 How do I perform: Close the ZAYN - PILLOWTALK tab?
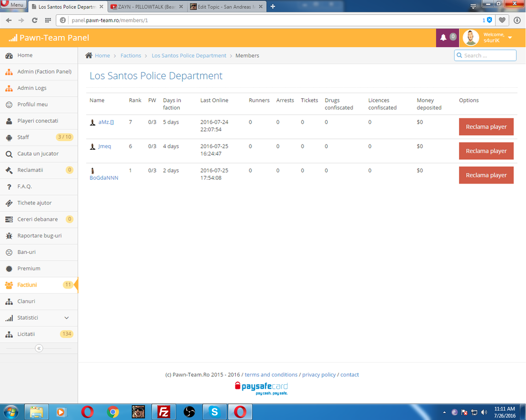(181, 7)
